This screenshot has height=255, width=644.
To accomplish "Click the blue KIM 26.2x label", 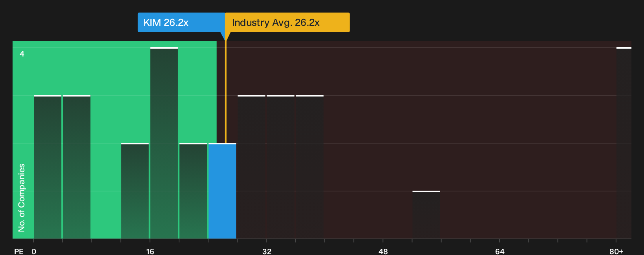I will click(x=181, y=22).
